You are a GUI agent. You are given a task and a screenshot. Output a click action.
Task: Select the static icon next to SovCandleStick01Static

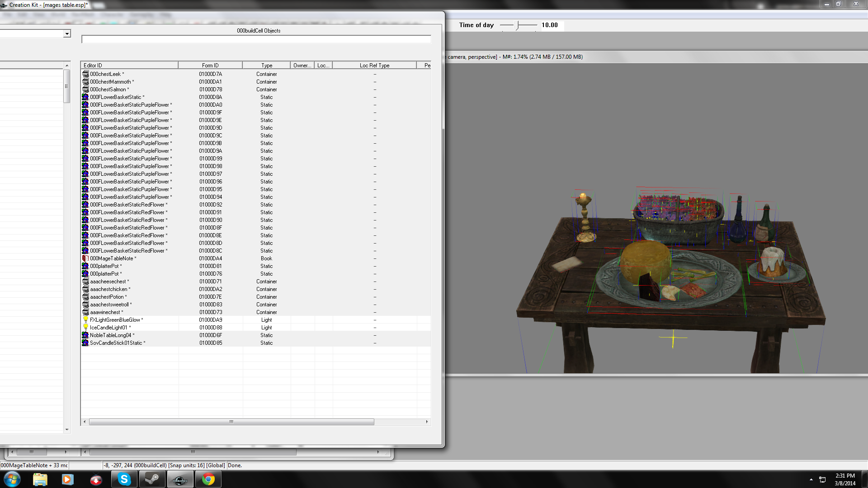point(85,343)
